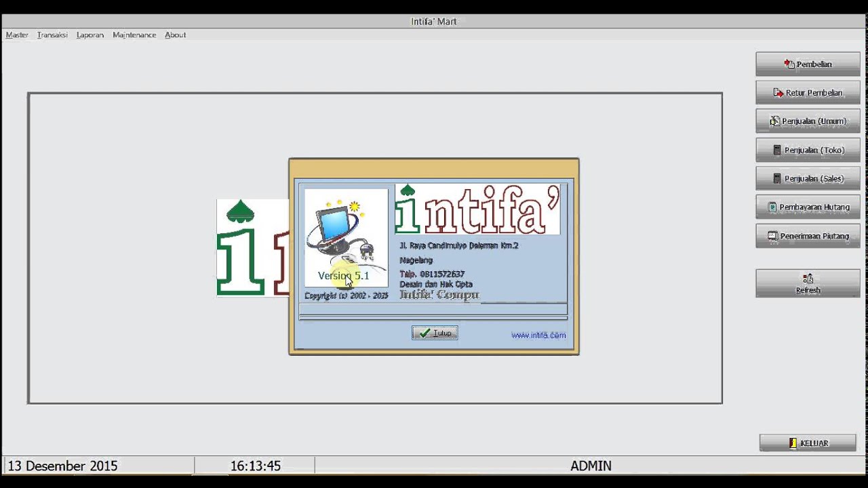Click the Intifa' Compu text
Image resolution: width=868 pixels, height=488 pixels.
click(x=439, y=295)
